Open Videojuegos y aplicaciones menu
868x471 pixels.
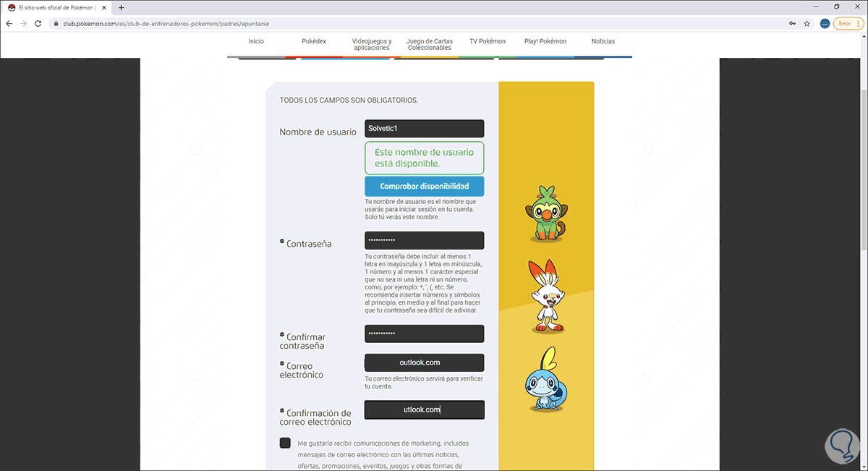click(x=372, y=44)
